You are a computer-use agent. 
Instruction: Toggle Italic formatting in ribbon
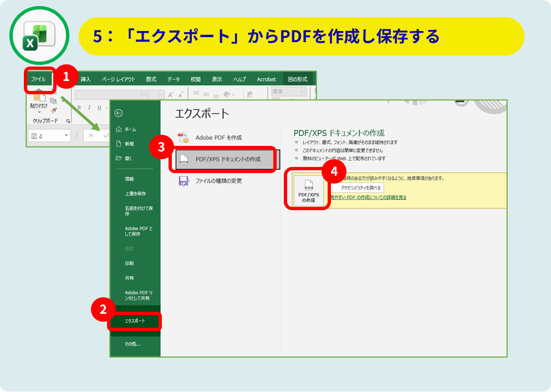tap(89, 108)
